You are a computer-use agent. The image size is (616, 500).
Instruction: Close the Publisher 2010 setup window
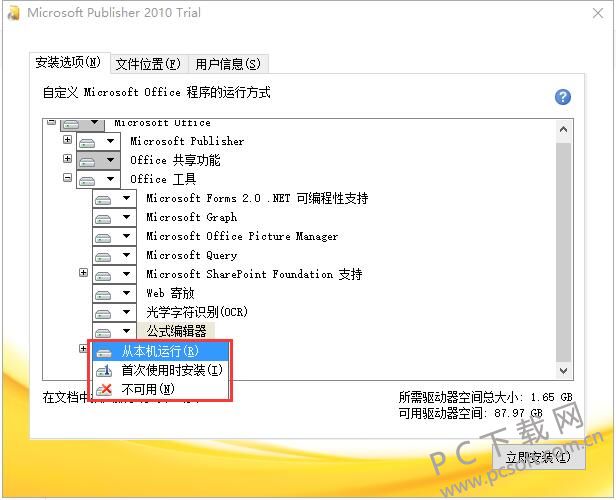click(598, 13)
